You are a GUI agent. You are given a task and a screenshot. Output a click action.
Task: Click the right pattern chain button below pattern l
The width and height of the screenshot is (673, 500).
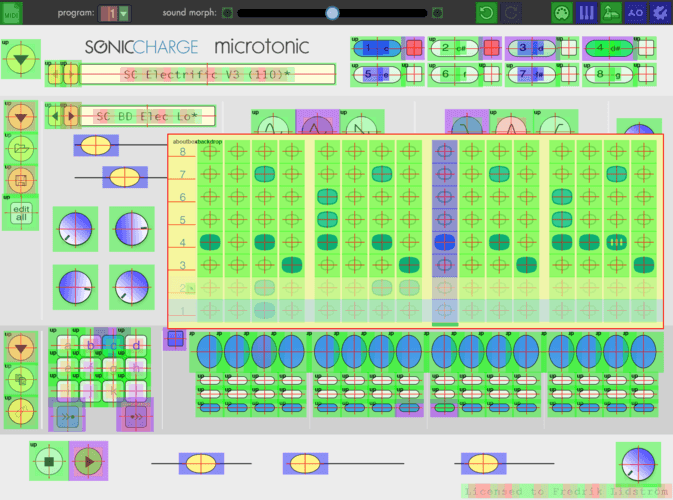[135, 416]
